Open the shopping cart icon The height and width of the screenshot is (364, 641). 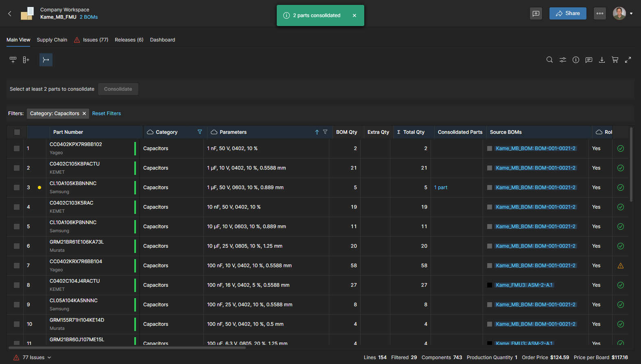coord(615,60)
